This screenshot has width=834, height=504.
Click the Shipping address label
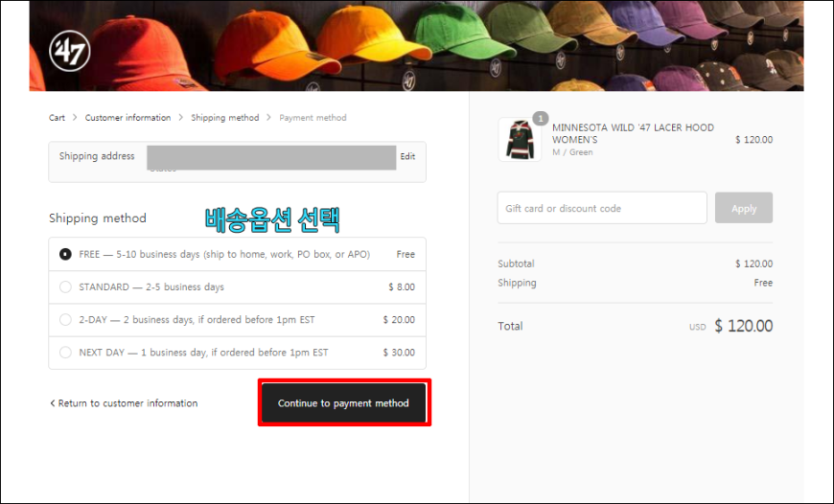click(97, 156)
